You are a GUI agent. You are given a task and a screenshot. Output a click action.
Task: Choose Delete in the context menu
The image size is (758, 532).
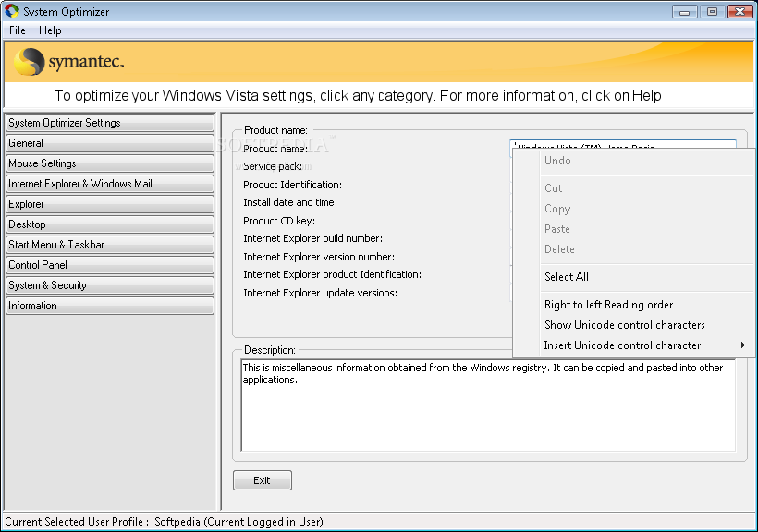tap(633, 248)
